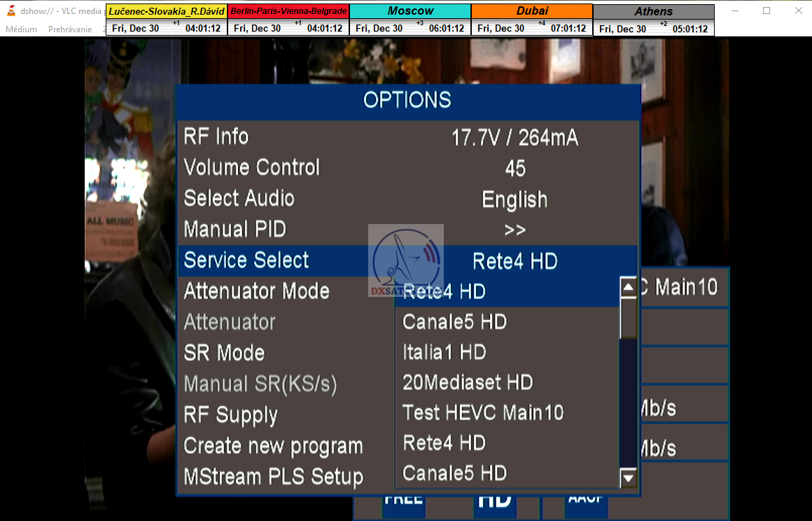Click the DXSAT logo watermark
Viewport: 812px width, 521px height.
tap(406, 260)
